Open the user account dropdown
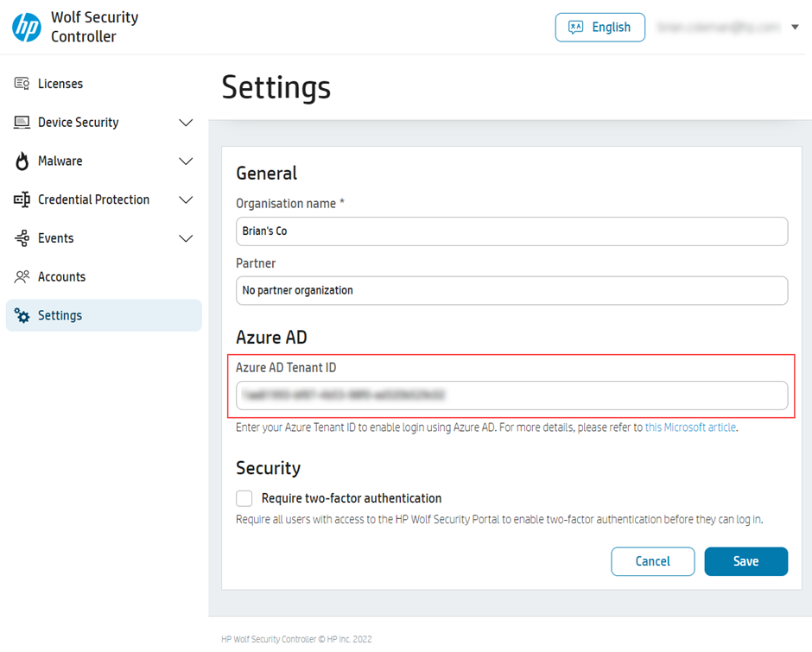The width and height of the screenshot is (812, 652). pyautogui.click(x=794, y=27)
